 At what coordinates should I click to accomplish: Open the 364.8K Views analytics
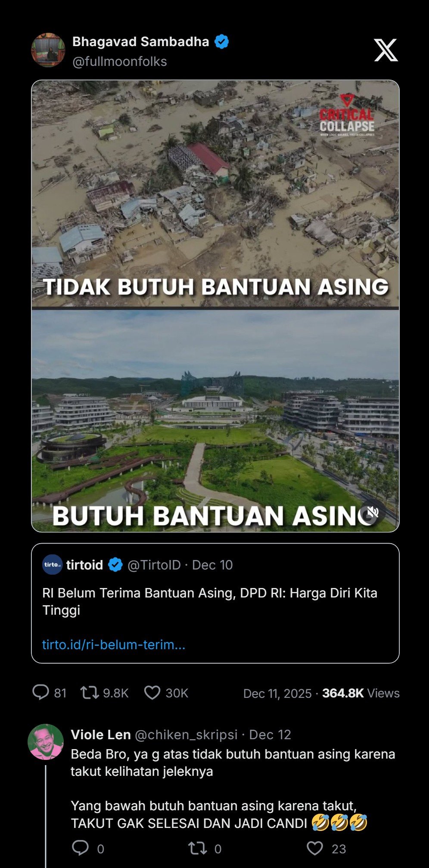coord(361,693)
